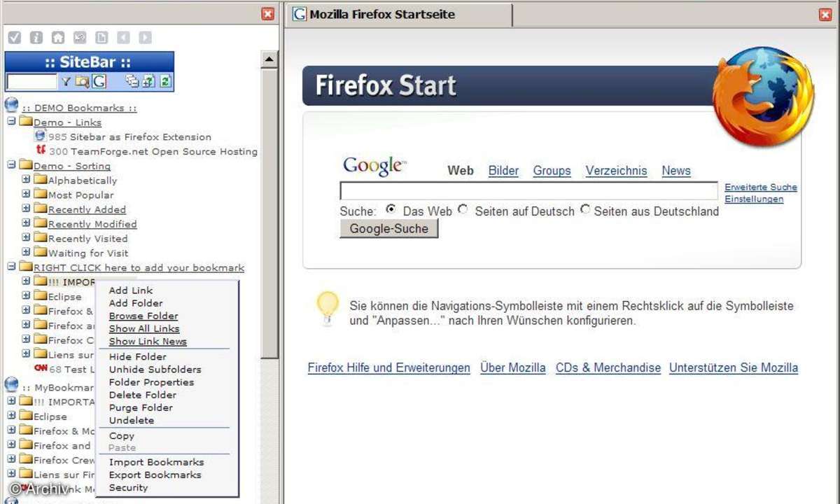The height and width of the screenshot is (504, 840).
Task: Open the Bilder link on Google bar
Action: click(x=503, y=170)
